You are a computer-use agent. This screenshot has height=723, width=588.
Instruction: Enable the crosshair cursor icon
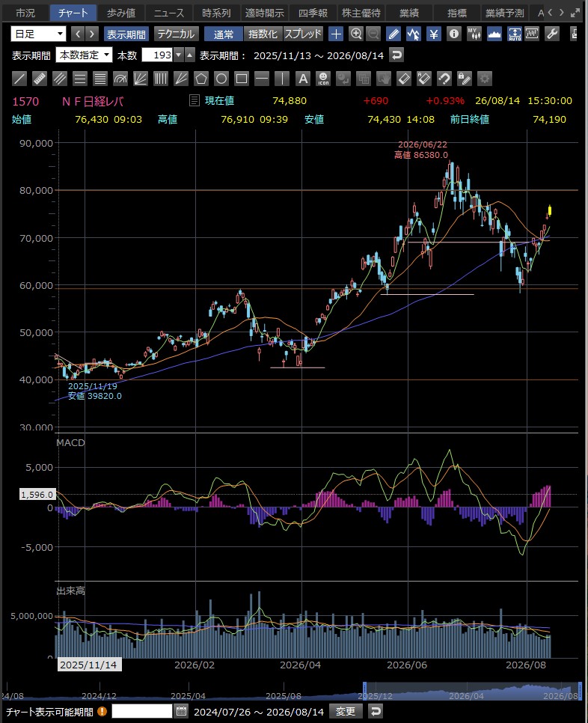[337, 34]
